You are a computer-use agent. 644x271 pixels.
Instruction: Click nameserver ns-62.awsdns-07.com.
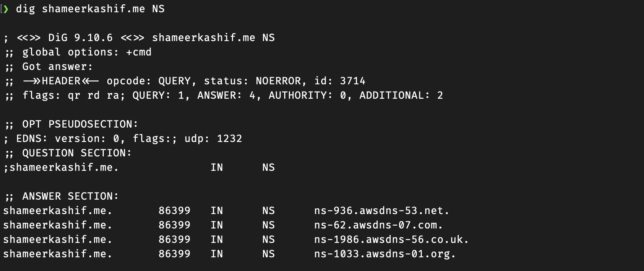click(379, 225)
